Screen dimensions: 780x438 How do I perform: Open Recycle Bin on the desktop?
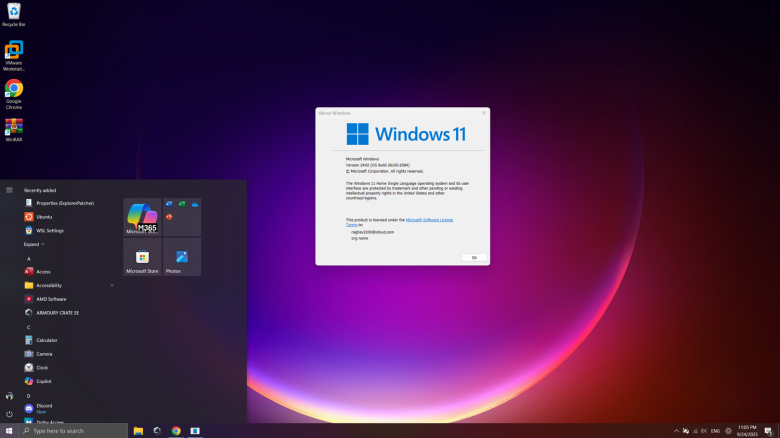tap(14, 12)
